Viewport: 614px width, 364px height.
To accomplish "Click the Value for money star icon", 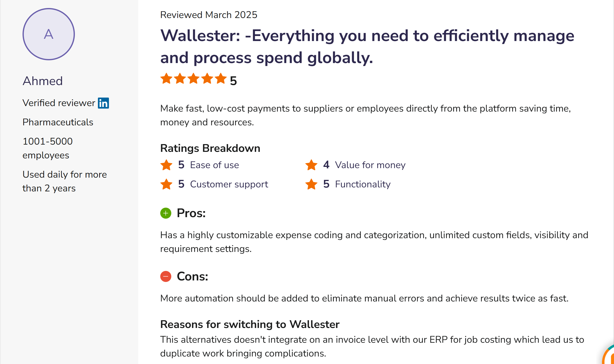I will point(311,165).
